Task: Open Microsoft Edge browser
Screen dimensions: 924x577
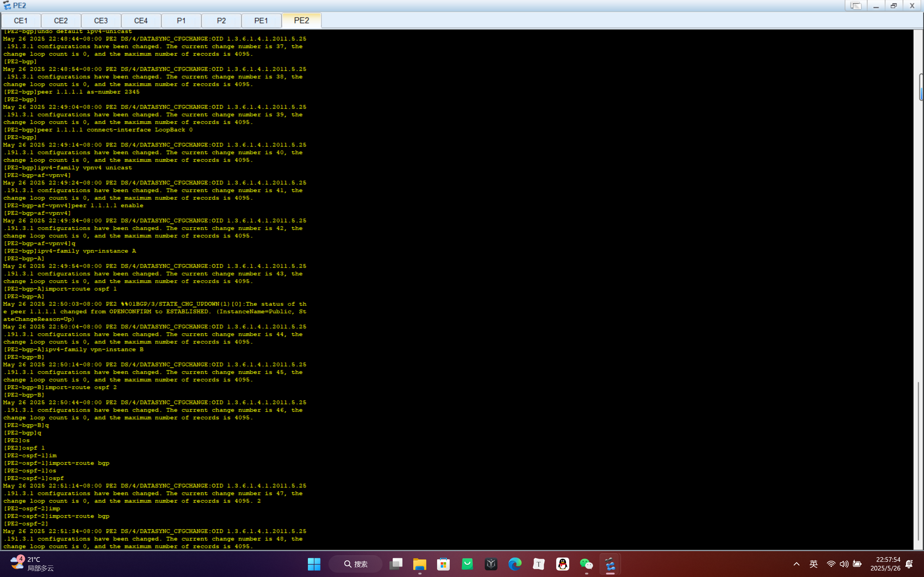Action: pyautogui.click(x=515, y=564)
